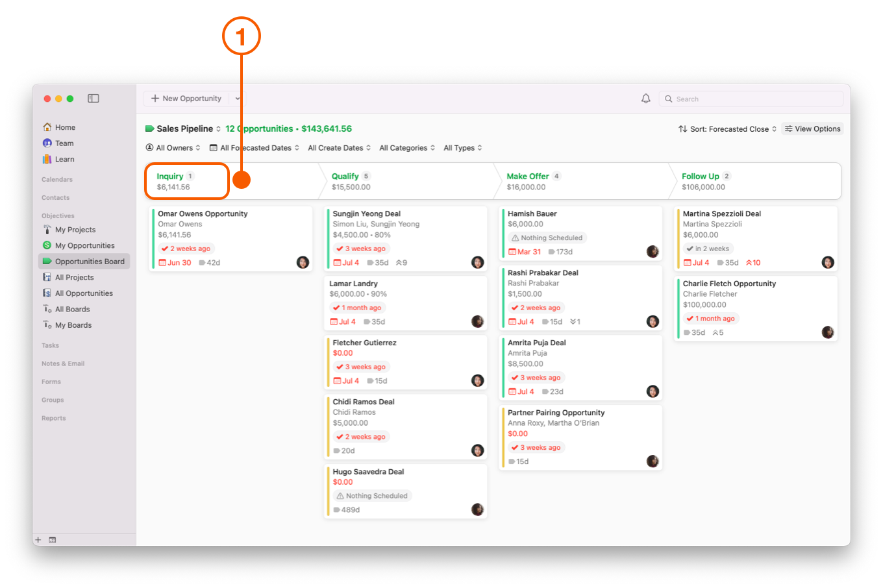Select the Make Offer stage header
This screenshot has height=588, width=883.
pos(527,177)
